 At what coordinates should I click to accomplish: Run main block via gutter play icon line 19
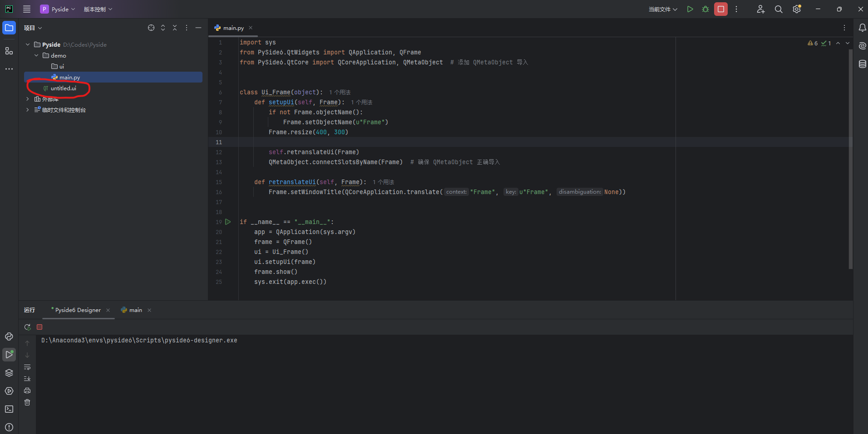click(x=228, y=222)
